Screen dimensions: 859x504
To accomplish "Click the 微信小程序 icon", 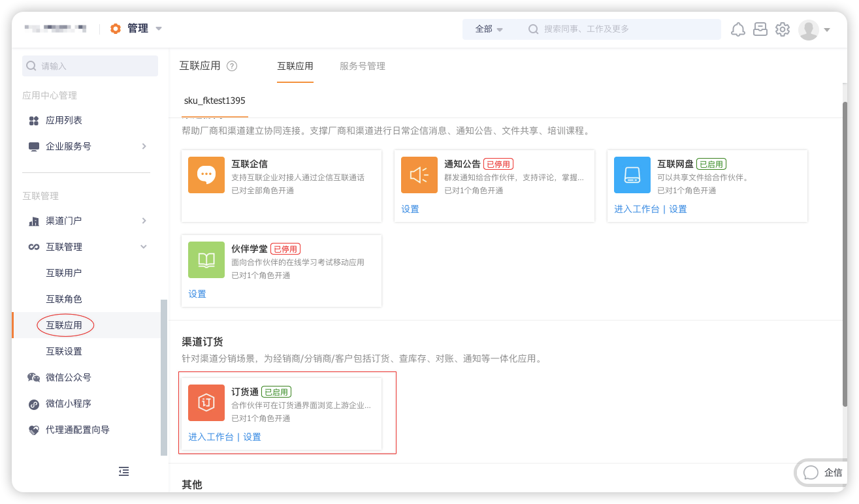I will pyautogui.click(x=34, y=404).
